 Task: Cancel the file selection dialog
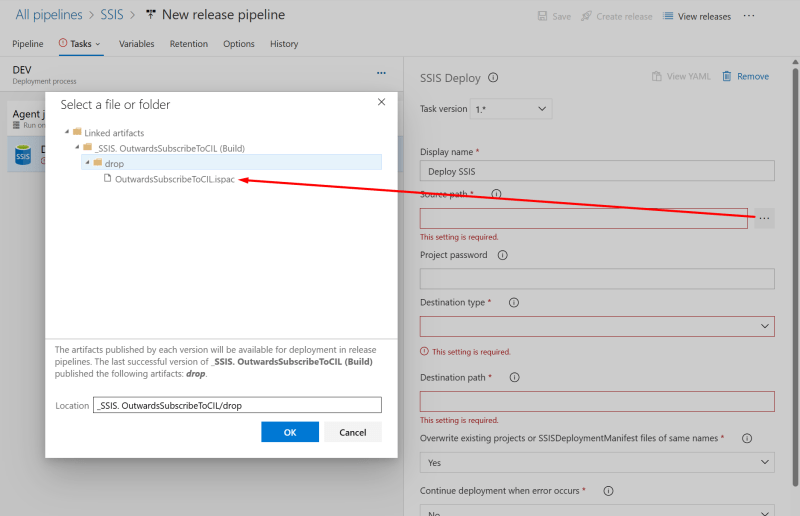(x=353, y=432)
